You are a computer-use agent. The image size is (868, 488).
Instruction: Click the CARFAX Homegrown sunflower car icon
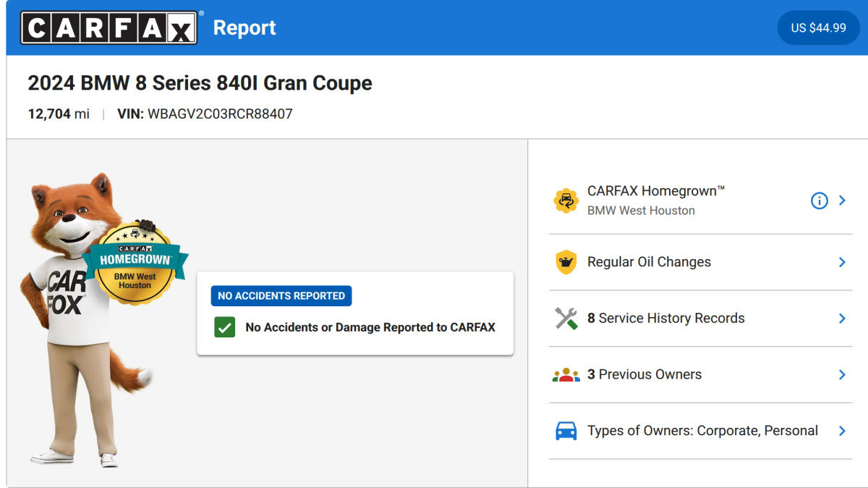566,201
